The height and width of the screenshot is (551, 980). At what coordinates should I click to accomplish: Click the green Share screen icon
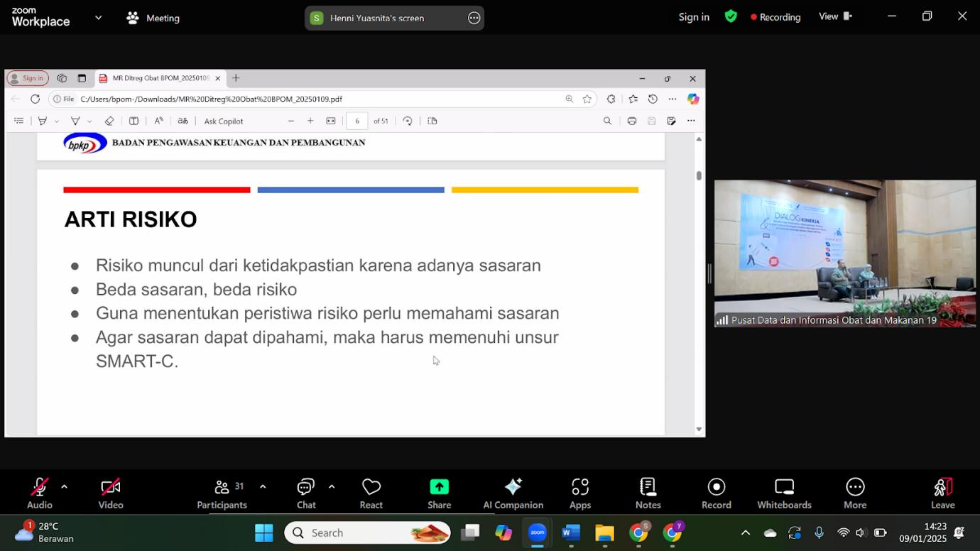[x=439, y=487]
